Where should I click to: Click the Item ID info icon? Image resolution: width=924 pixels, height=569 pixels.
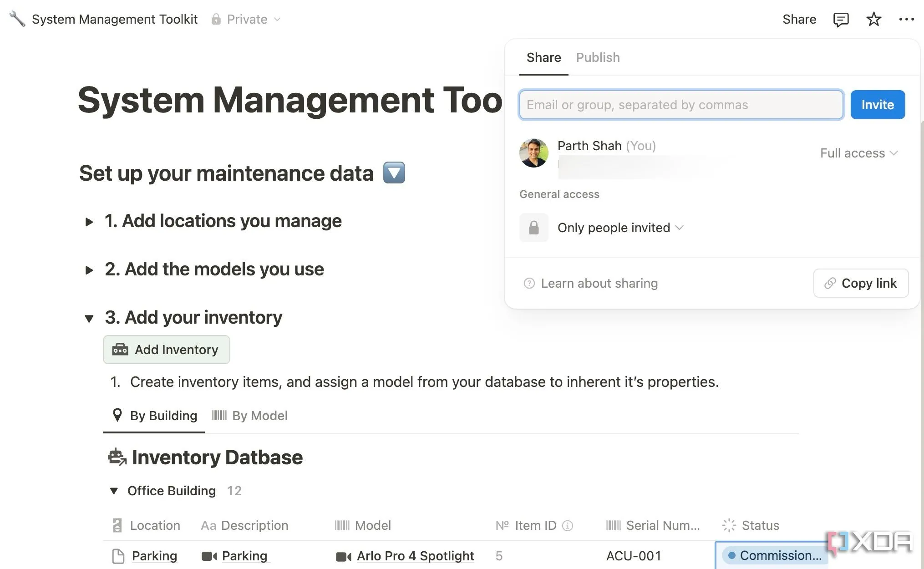(x=568, y=526)
